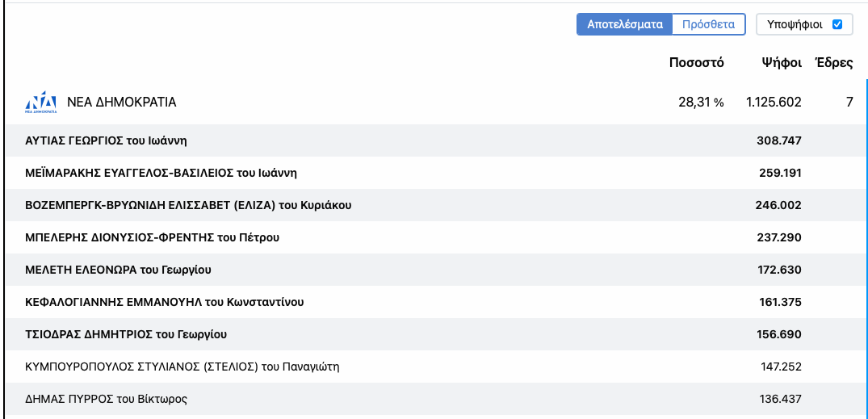Select candidate ΔΗΜΑΣ ΠΥΡΡΟΣ row
This screenshot has height=419, width=868.
[435, 399]
